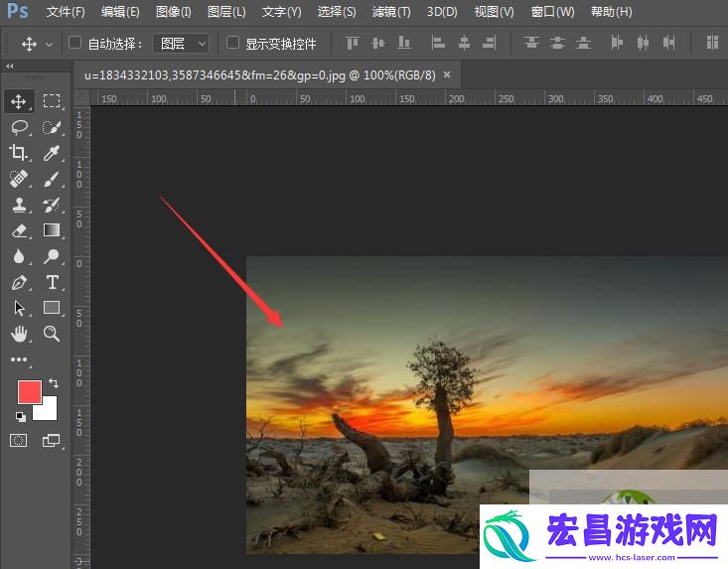The image size is (728, 569).
Task: Expand the Move tool preset picker arrow
Action: coord(49,44)
